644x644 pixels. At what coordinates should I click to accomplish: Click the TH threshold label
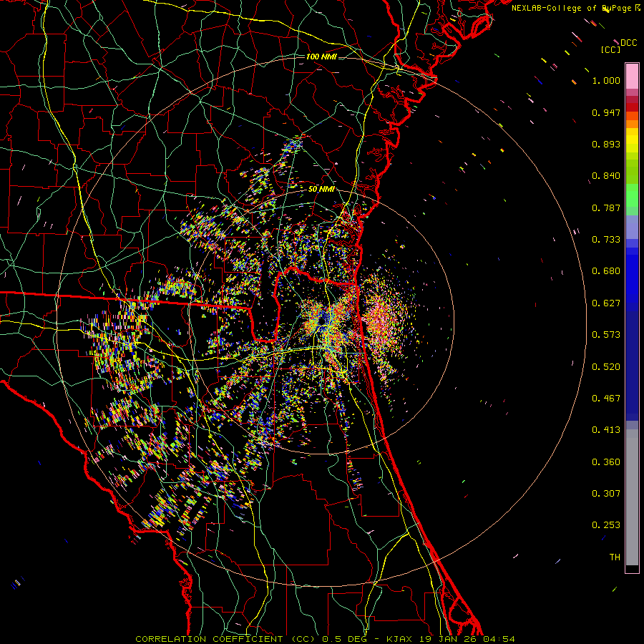(615, 557)
